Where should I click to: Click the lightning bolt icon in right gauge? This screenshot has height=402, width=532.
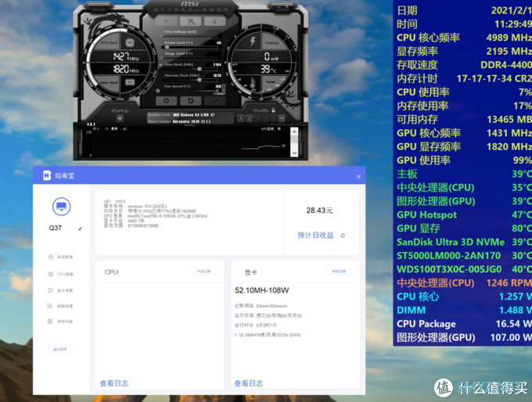tap(253, 41)
